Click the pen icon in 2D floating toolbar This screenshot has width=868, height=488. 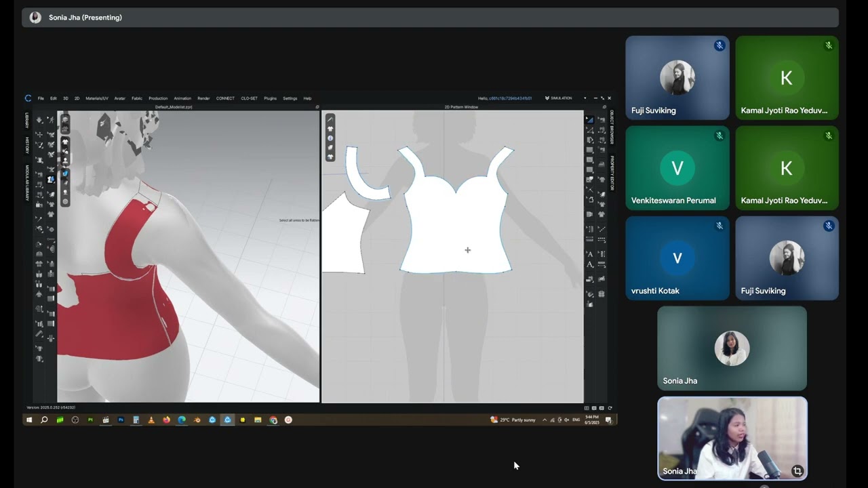pos(330,119)
